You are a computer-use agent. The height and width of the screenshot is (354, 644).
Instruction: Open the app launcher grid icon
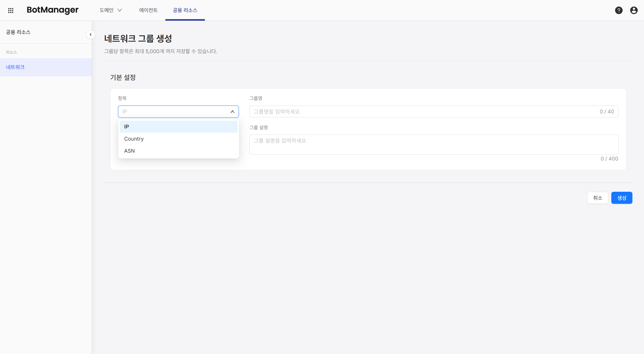coord(11,10)
